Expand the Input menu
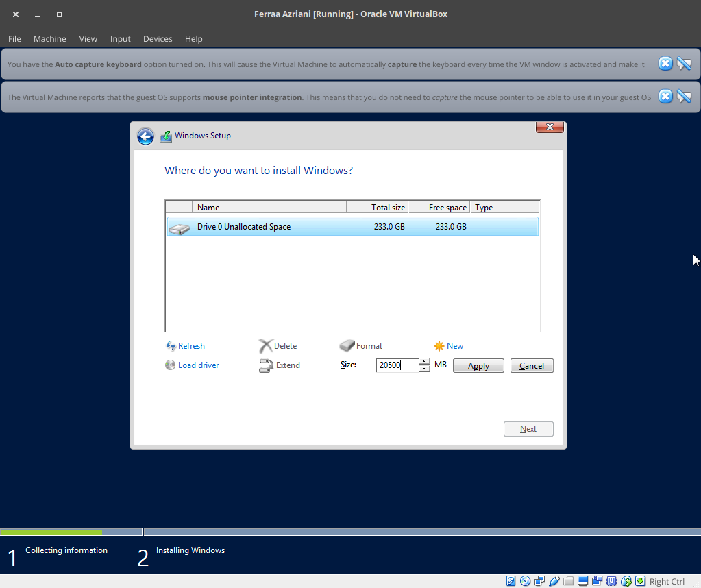Screen dimensions: 701x588 120,39
